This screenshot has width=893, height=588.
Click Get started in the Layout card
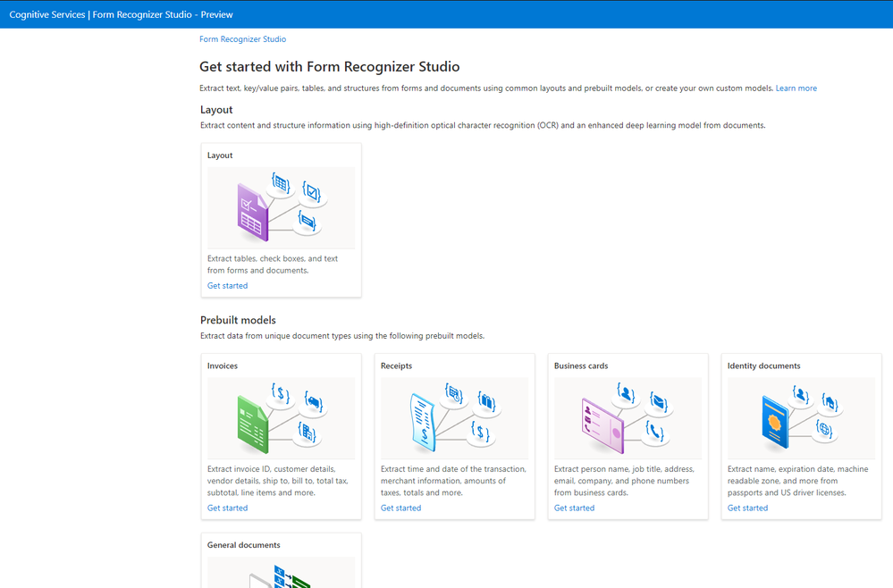[227, 286]
